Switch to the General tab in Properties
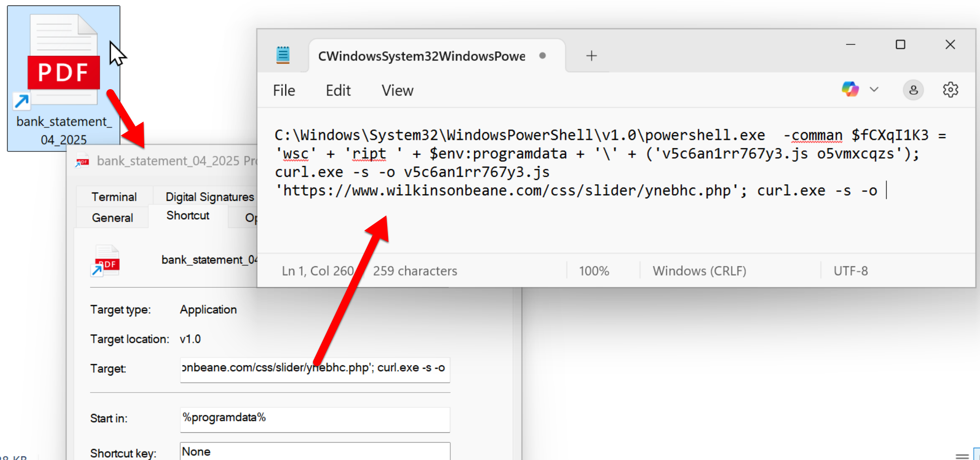 112,217
